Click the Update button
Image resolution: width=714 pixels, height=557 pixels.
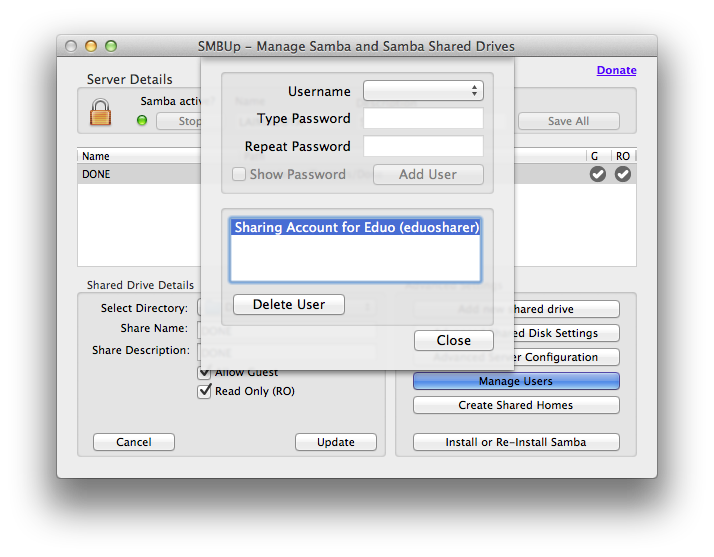pos(336,442)
